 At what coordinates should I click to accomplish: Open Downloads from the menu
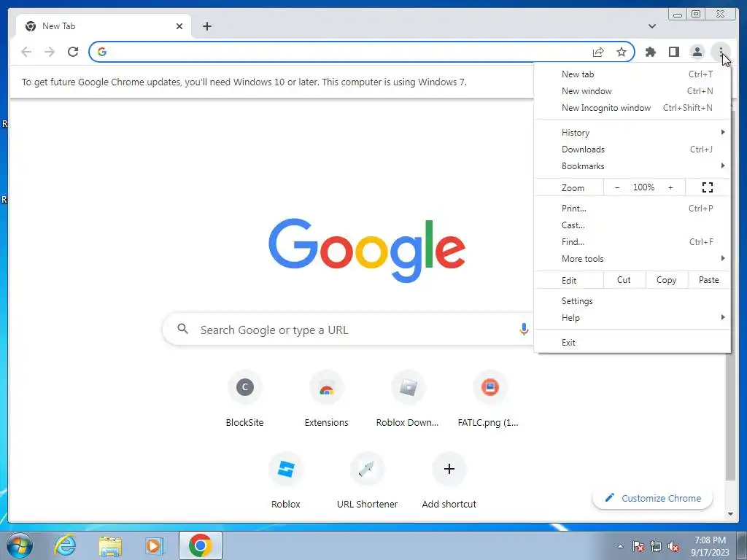click(632, 149)
